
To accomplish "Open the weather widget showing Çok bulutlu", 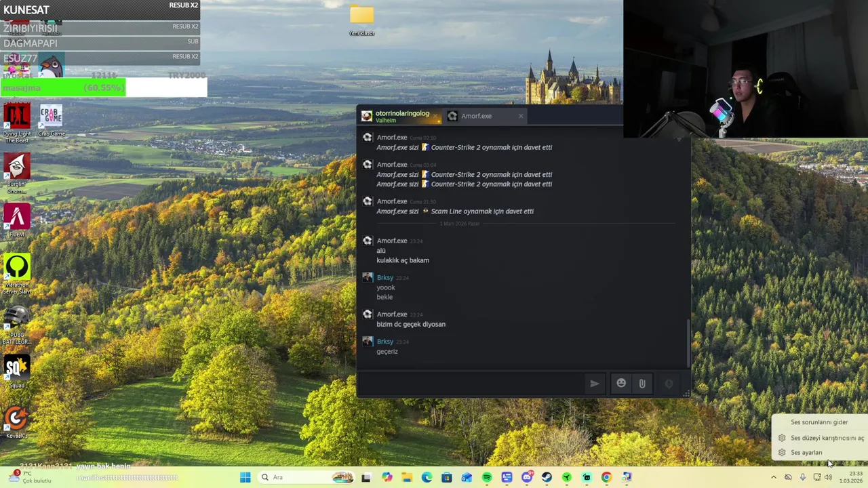I will (28, 477).
